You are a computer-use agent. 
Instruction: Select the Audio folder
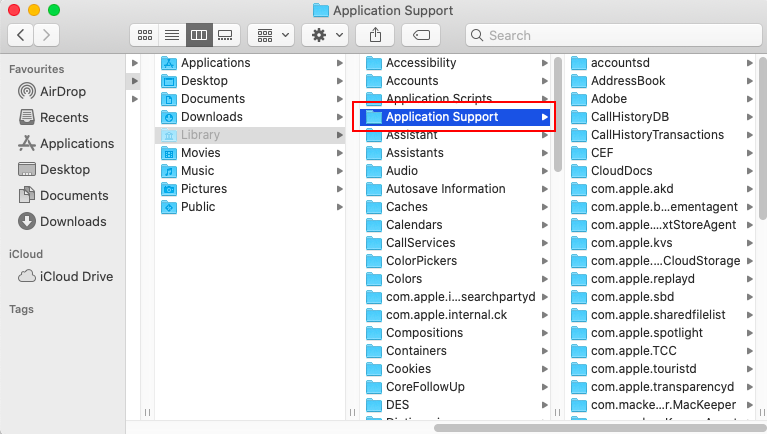[x=455, y=171]
